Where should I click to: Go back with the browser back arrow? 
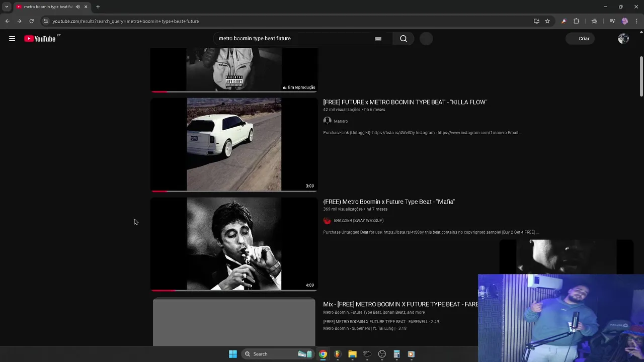7,21
